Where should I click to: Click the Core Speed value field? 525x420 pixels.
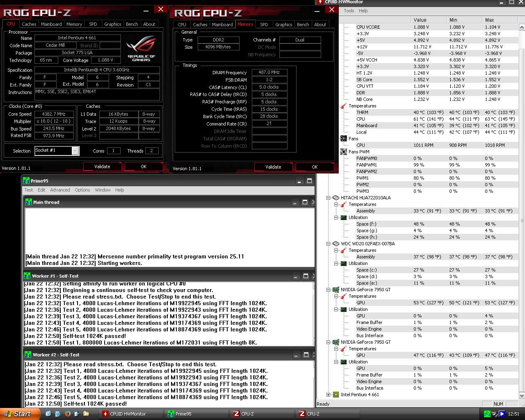coord(54,114)
